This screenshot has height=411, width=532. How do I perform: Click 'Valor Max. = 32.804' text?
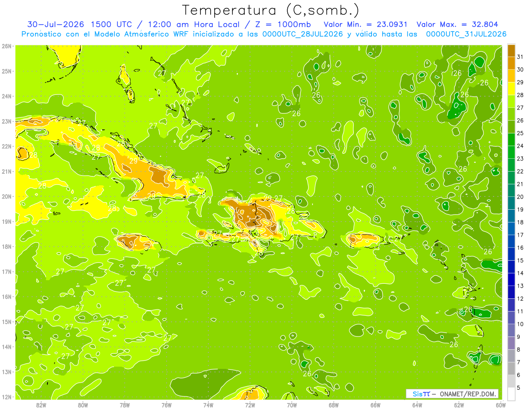point(458,24)
